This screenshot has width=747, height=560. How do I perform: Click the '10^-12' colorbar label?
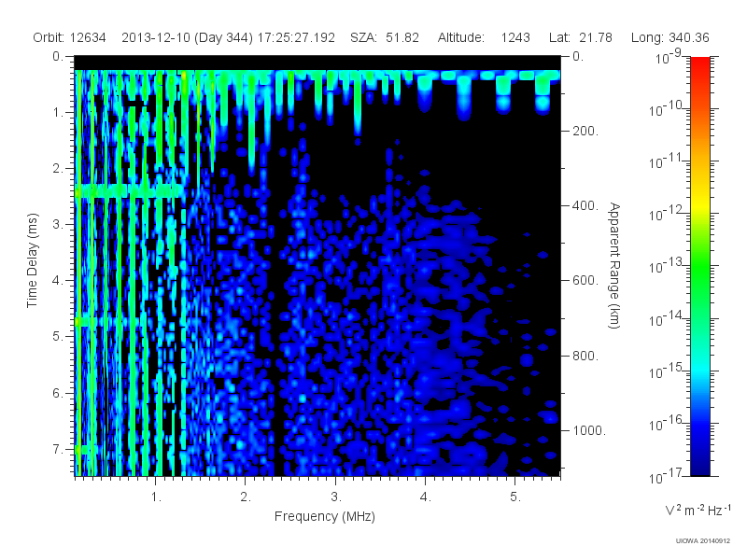pos(666,214)
